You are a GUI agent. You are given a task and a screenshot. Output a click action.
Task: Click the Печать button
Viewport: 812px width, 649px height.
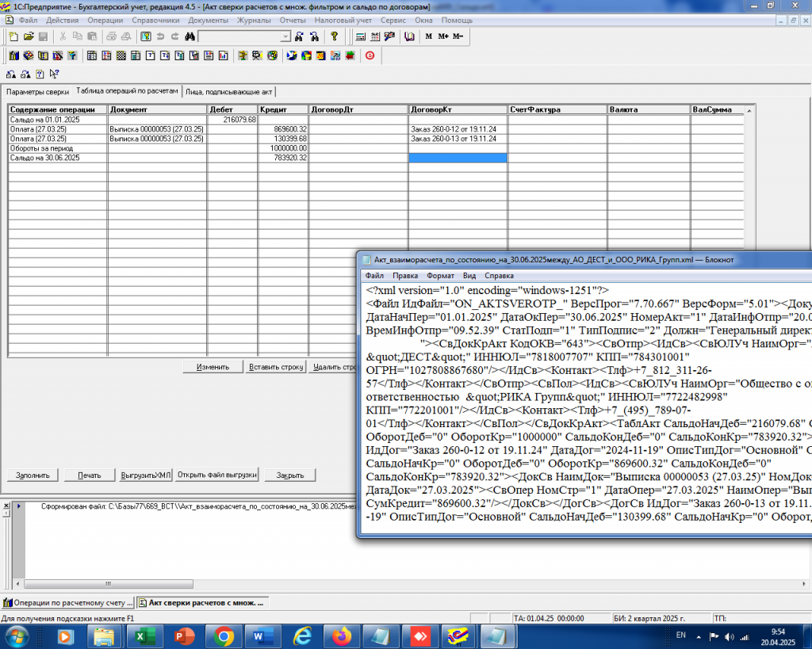click(x=89, y=475)
